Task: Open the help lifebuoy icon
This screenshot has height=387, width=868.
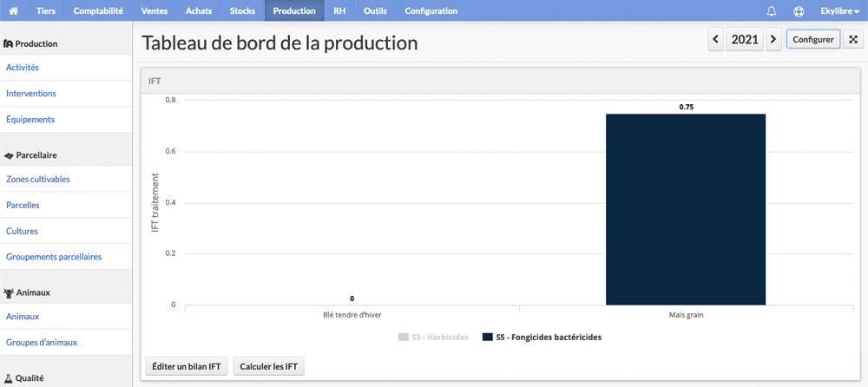Action: tap(799, 10)
